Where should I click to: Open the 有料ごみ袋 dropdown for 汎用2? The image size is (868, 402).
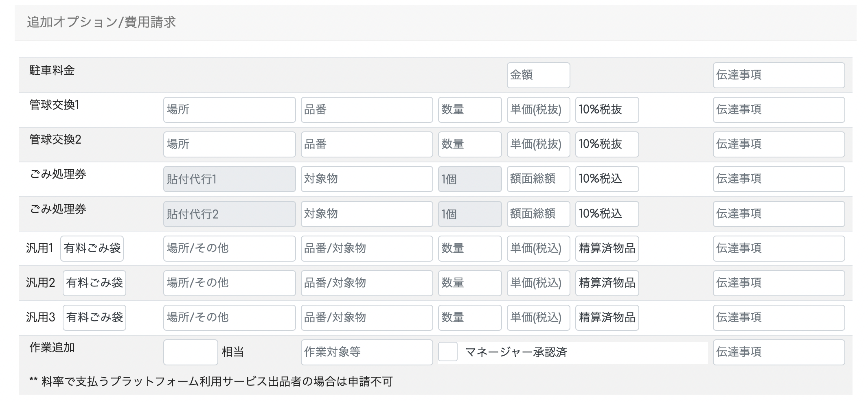[x=94, y=283]
